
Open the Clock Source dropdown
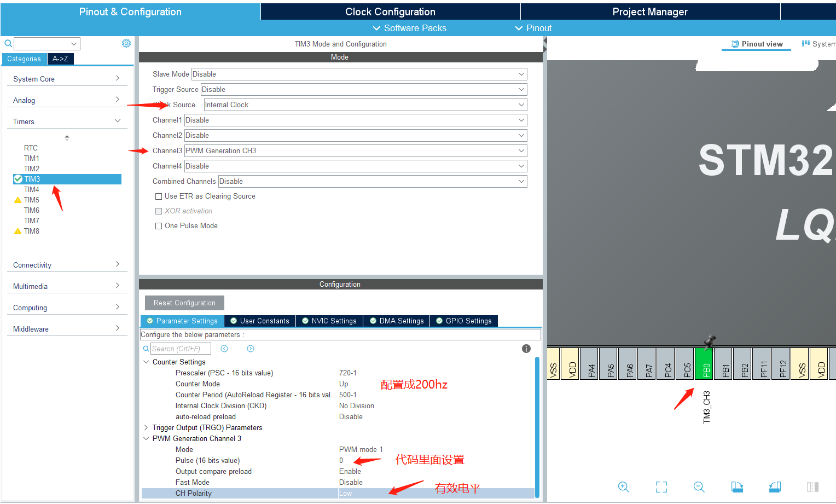[365, 105]
